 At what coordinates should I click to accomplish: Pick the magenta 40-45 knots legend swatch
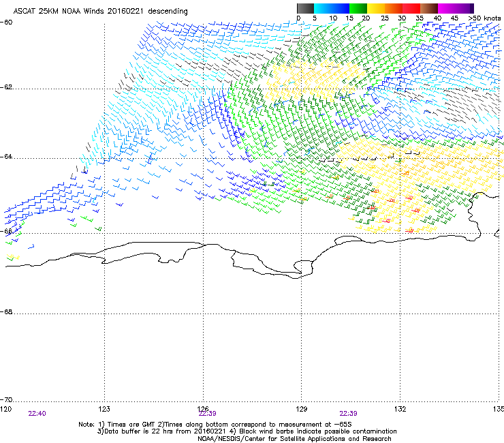point(447,8)
